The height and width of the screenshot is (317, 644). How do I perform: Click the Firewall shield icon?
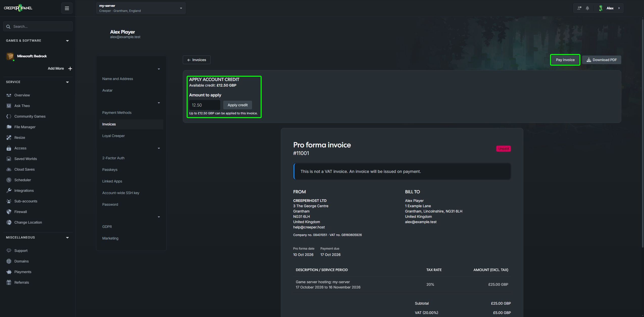click(9, 212)
